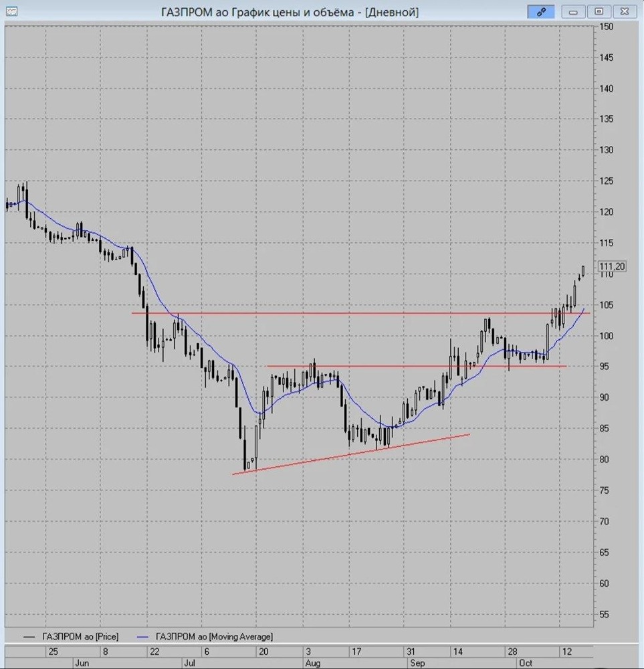Click the date label 17 on time axis
644x669 pixels.
pos(356,652)
